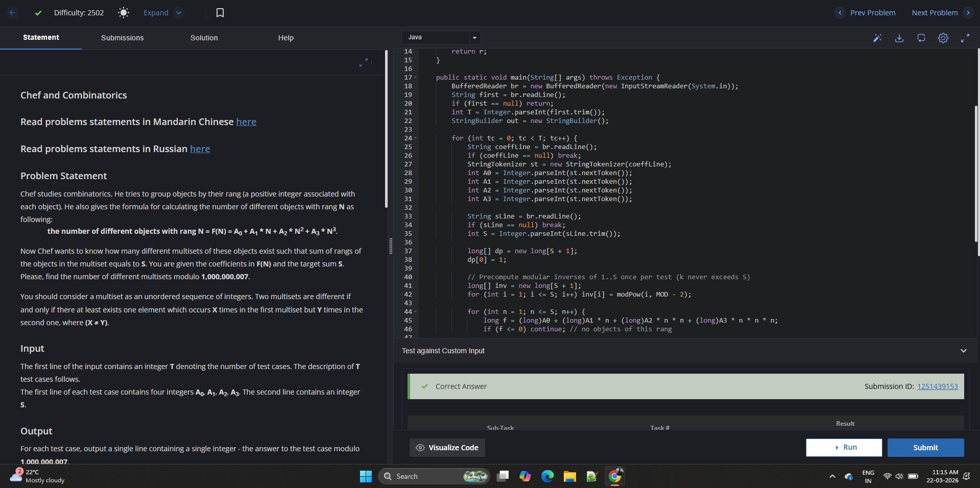Open Mandarin Chinese statement link
The height and width of the screenshot is (488, 980).
[x=246, y=122]
